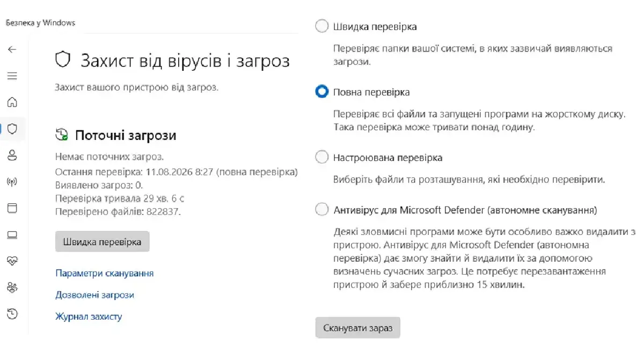The image size is (644, 362).
Task: Open Firewall and network signal icon
Action: coord(12,182)
